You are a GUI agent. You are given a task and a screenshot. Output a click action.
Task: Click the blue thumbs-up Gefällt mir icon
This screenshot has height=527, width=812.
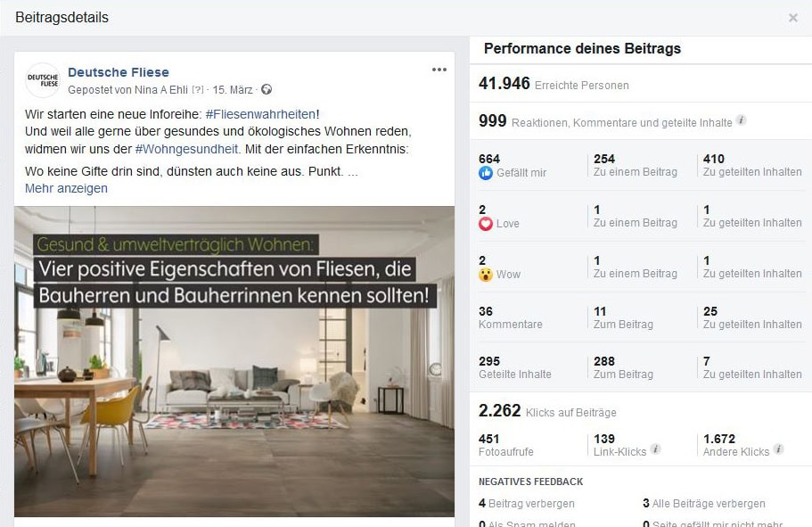(x=486, y=173)
